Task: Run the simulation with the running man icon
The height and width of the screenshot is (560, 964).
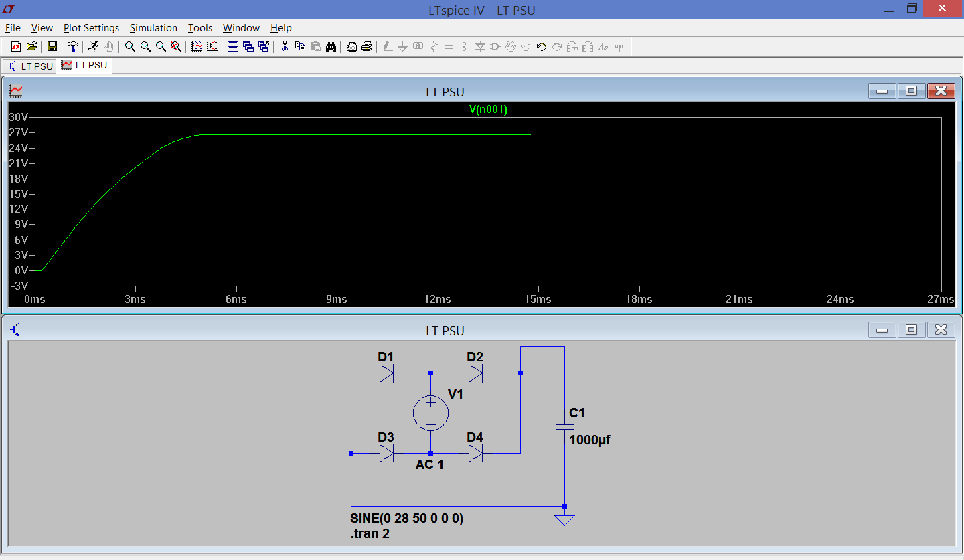Action: 93,47
